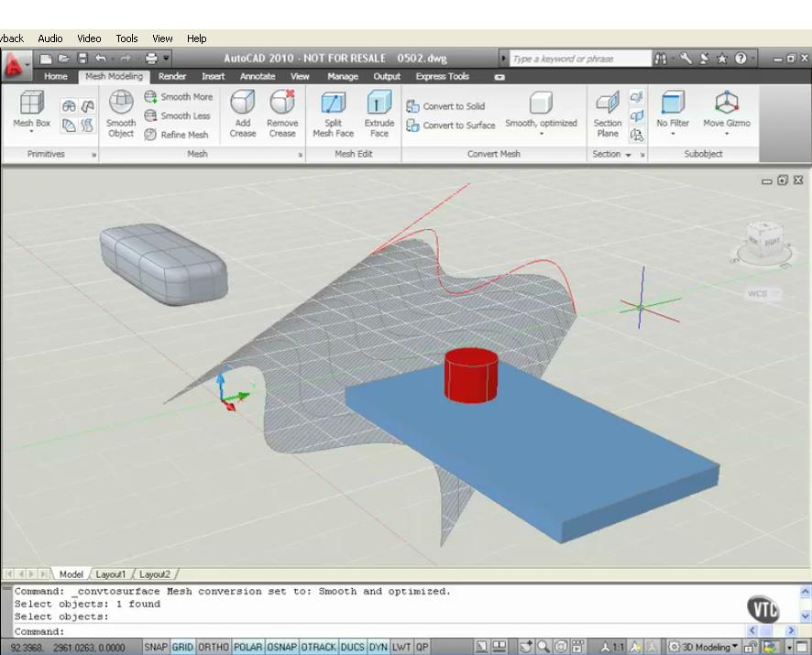The width and height of the screenshot is (812, 655).
Task: Click the Ruled Surface mesh icon
Action: tap(69, 125)
